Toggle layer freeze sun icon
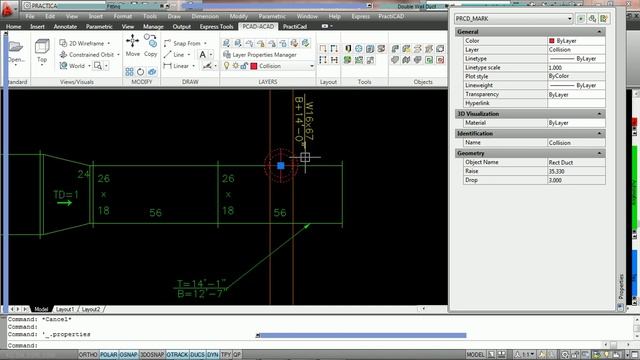Image resolution: width=640 pixels, height=360 pixels. [x=236, y=66]
